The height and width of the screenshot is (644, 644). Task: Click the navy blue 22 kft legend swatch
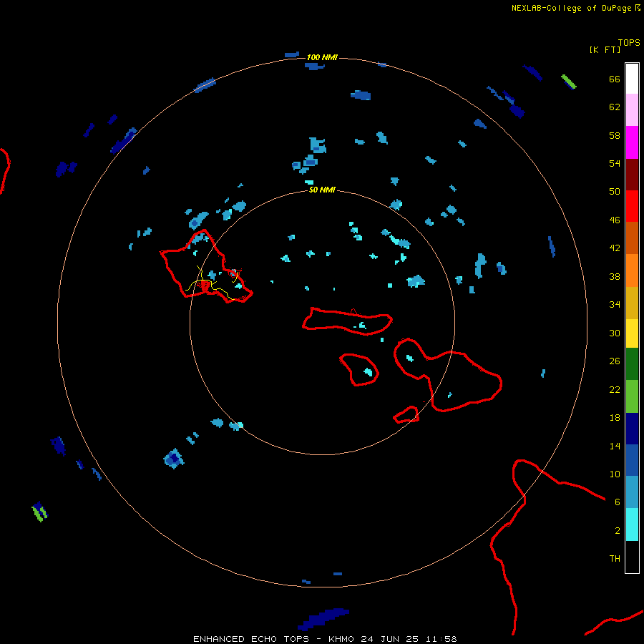(632, 429)
